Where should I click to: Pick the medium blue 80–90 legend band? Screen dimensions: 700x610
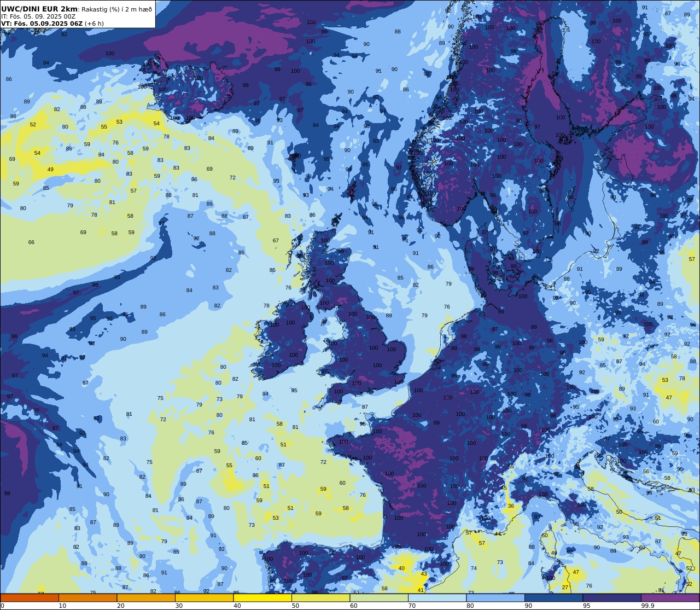tap(495, 597)
